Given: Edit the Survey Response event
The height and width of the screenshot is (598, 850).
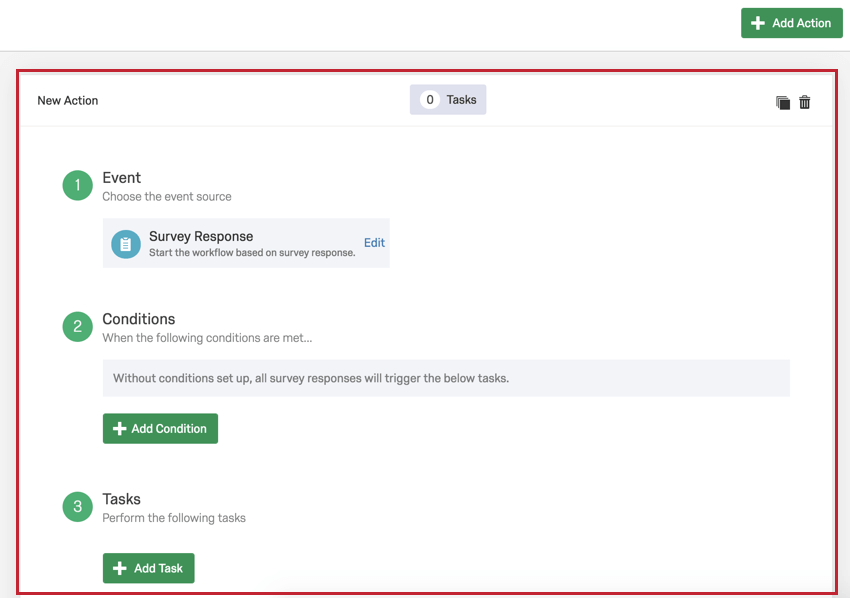Looking at the screenshot, I should point(374,242).
